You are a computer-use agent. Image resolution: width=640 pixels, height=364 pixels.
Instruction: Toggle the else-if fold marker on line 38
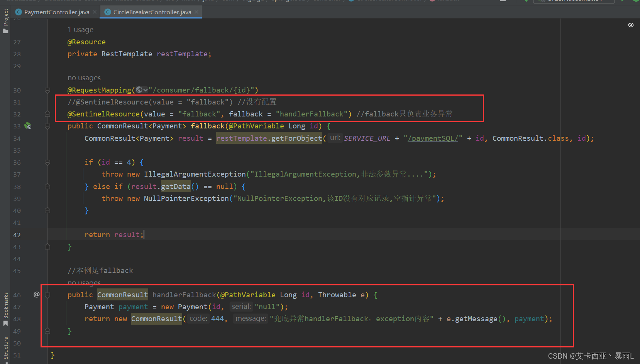tap(47, 187)
